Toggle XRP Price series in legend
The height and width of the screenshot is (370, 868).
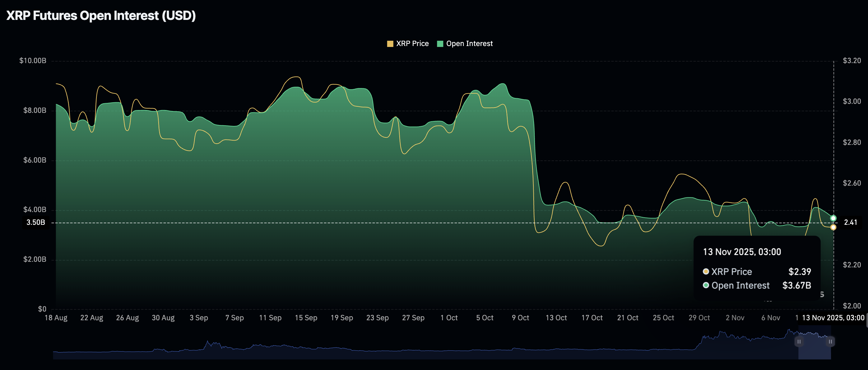point(412,44)
